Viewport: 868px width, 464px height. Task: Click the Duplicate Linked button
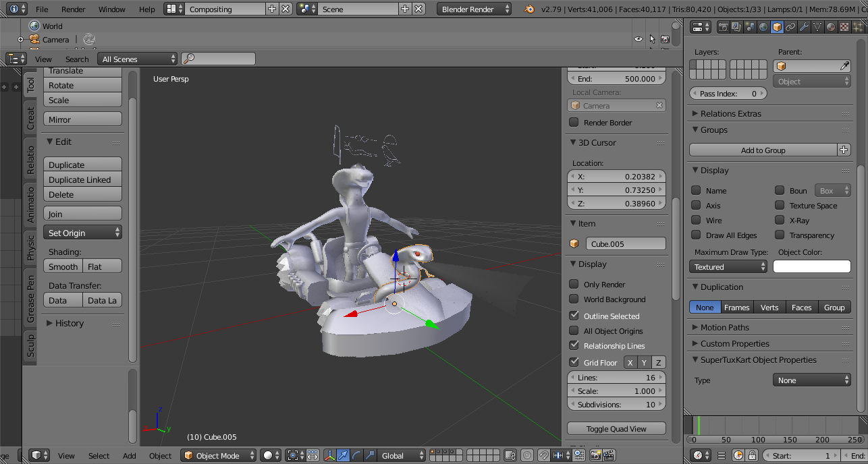point(82,179)
